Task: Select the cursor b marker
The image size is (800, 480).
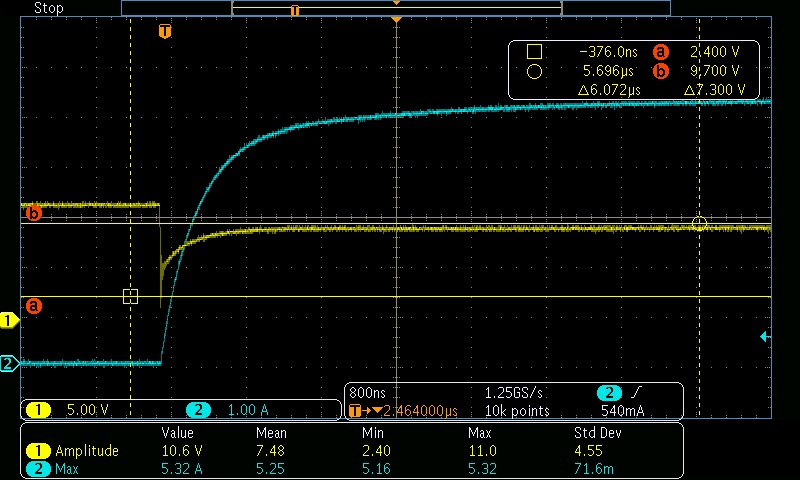Action: pos(34,212)
